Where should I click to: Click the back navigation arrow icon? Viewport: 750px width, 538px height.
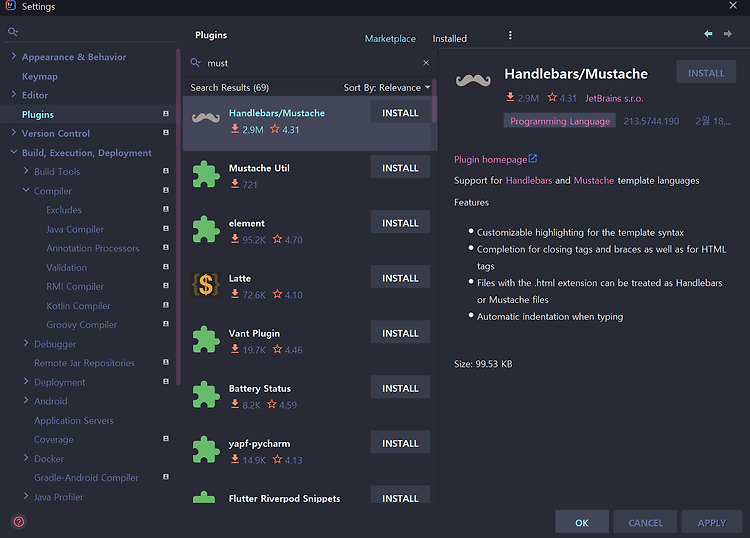708,33
